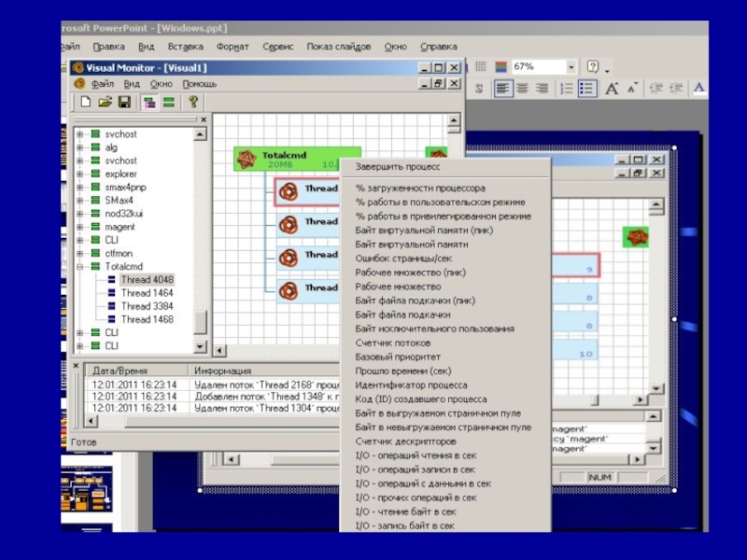Open Вставка menu in PowerPoint
This screenshot has height=560, width=747.
[185, 47]
